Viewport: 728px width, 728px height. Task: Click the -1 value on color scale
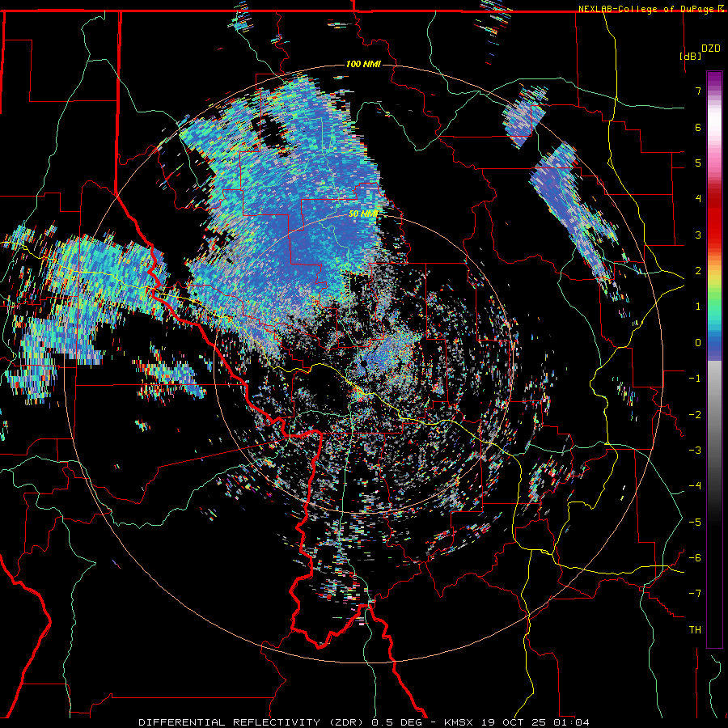[695, 379]
